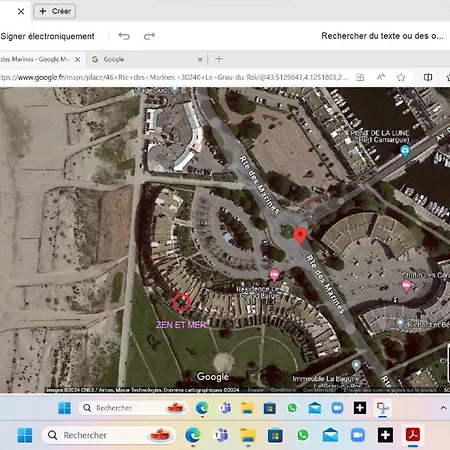Launch Microsoft Teams from the real taskbar
The width and height of the screenshot is (450, 450).
pos(220,435)
